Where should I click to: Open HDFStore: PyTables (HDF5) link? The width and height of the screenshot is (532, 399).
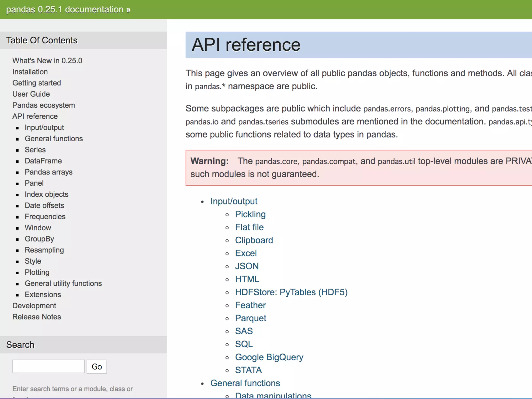click(291, 292)
